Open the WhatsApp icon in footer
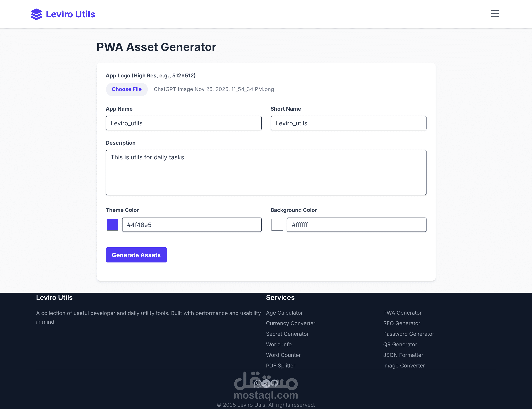This screenshot has width=532, height=409. pyautogui.click(x=258, y=384)
